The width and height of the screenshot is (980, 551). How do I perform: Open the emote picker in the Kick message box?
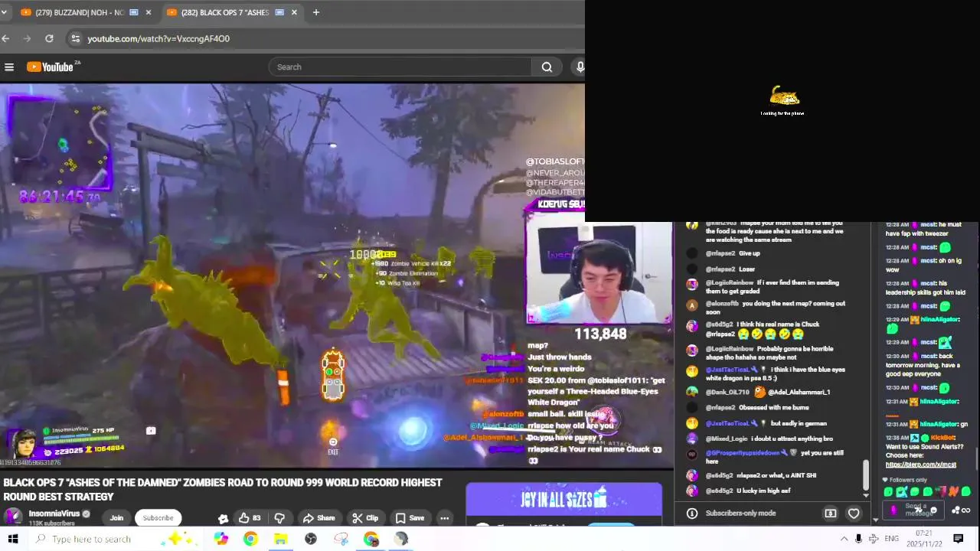pos(933,510)
